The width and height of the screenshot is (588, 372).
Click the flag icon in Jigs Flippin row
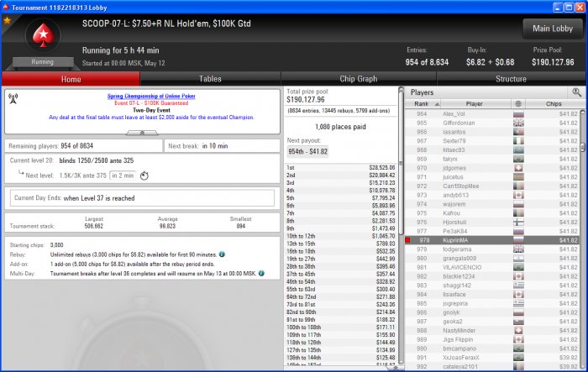tap(518, 339)
